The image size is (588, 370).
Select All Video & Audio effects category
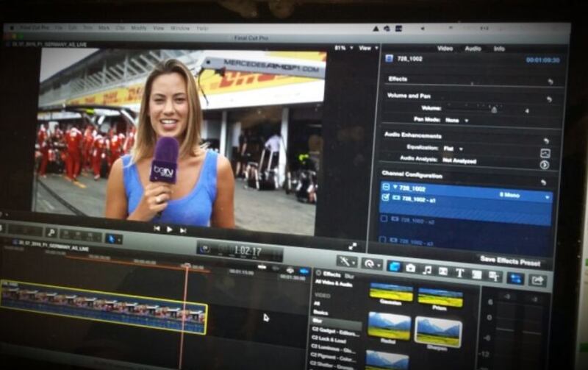click(334, 283)
